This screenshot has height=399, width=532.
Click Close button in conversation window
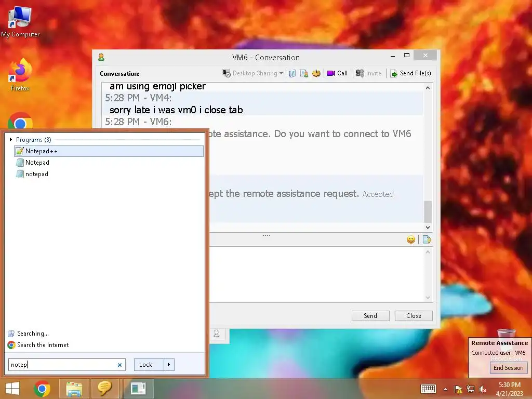click(414, 315)
